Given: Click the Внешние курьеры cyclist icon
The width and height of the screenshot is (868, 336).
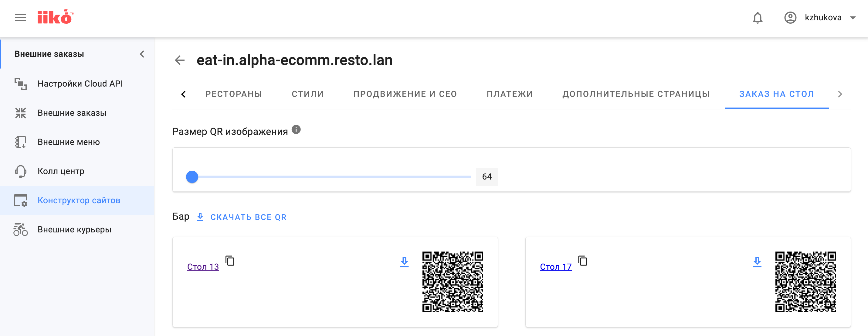Looking at the screenshot, I should [x=21, y=229].
